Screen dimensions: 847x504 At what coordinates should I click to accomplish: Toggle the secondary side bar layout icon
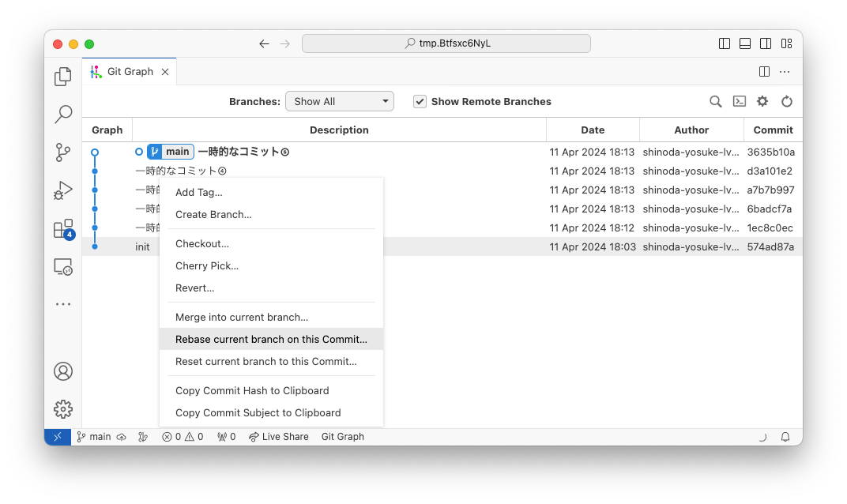(x=766, y=43)
